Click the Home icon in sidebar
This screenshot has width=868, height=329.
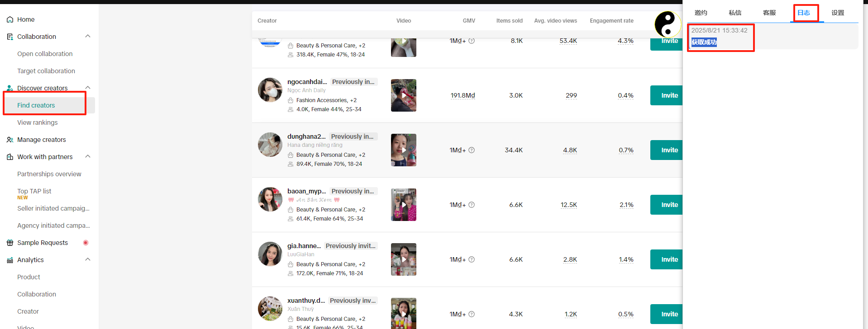10,20
